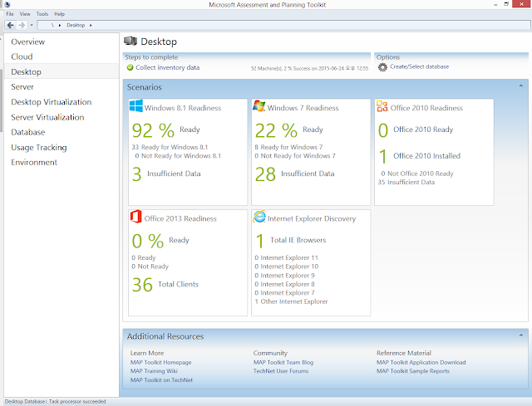Open MAP Toolkit on TechNet link
Viewport: 532px width, 406px height.
point(161,380)
